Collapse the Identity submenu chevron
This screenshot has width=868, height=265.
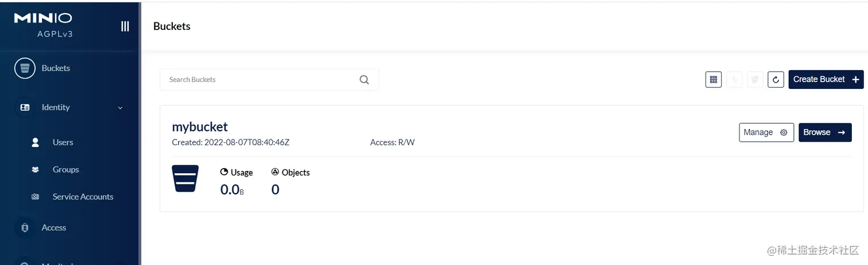[x=120, y=108]
